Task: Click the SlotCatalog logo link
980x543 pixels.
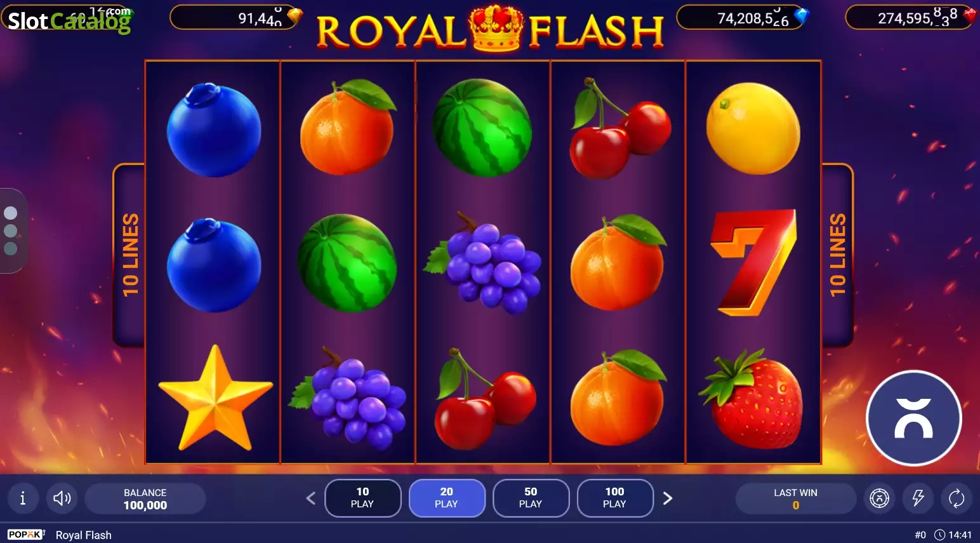Action: tap(69, 20)
